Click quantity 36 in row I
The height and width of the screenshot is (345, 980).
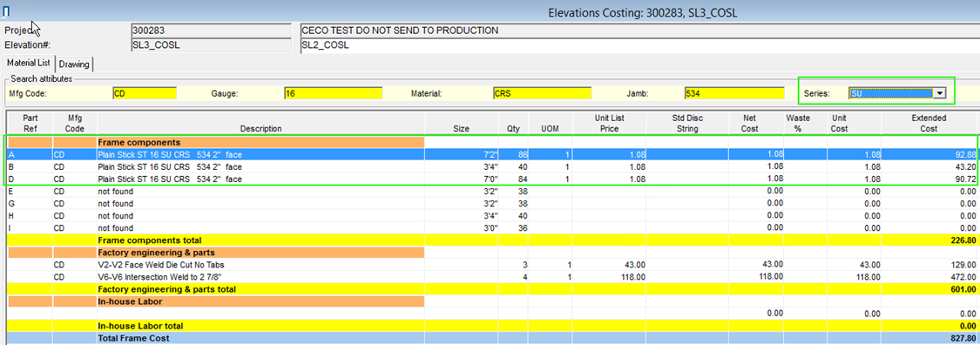tap(513, 227)
